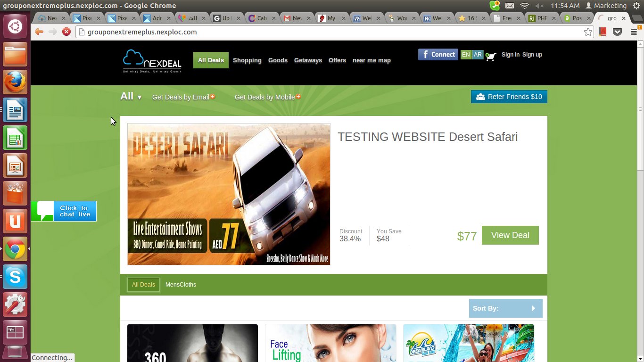Click the Nexdeal cloud logo
The width and height of the screenshot is (644, 362).
[152, 61]
